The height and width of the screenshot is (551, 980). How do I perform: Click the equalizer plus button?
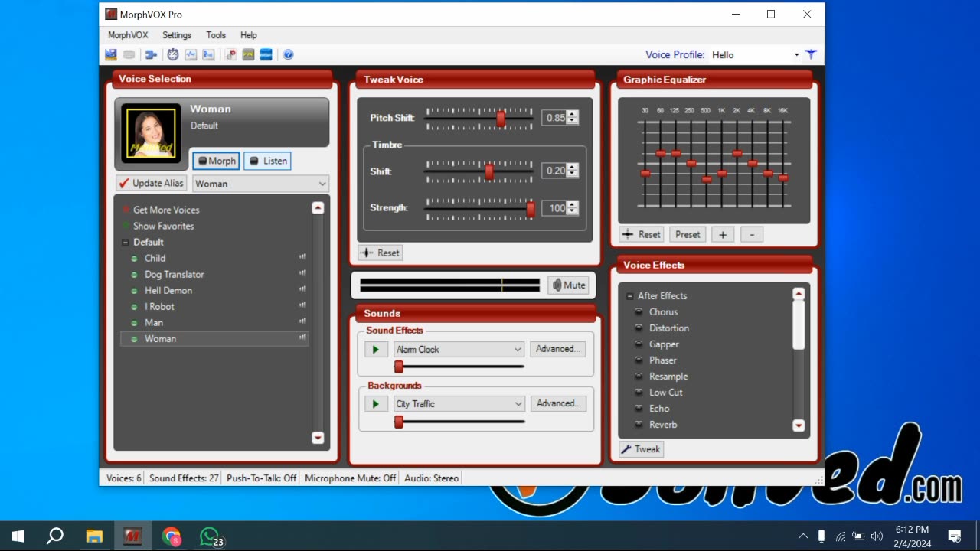click(x=723, y=235)
